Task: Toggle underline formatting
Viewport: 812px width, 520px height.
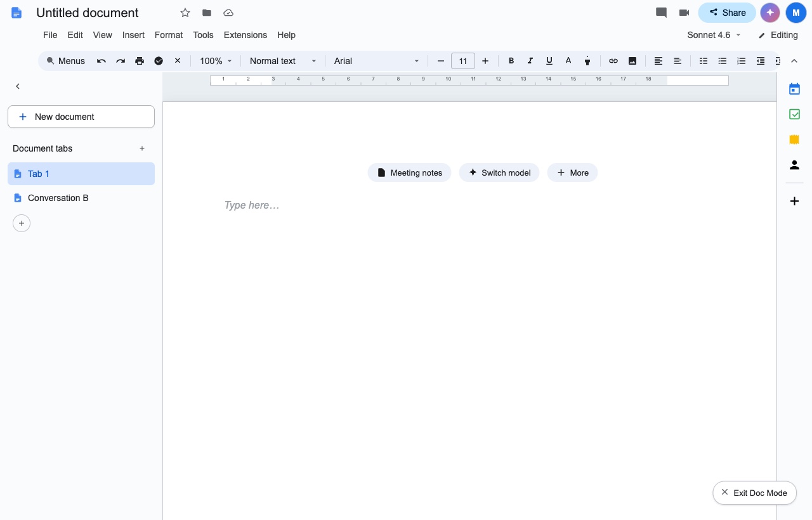Action: 549,61
